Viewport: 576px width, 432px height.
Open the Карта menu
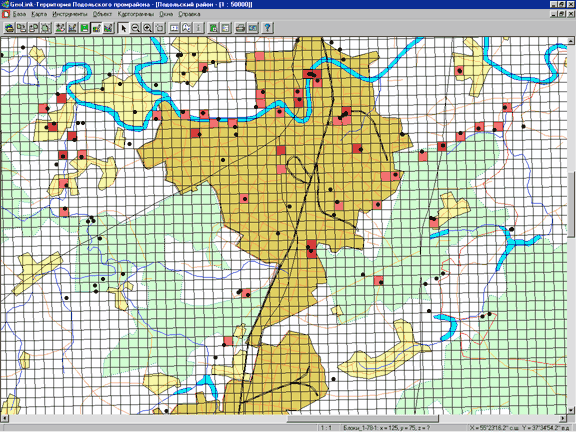(39, 14)
